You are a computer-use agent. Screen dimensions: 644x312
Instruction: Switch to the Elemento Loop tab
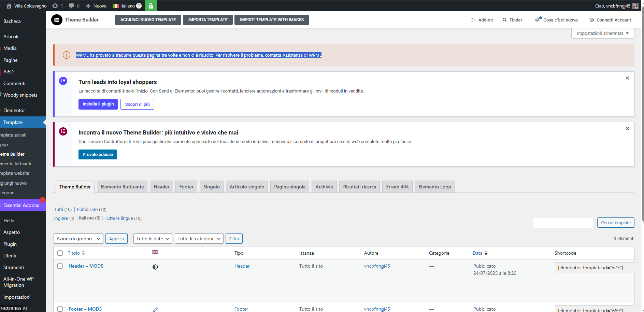tap(435, 187)
